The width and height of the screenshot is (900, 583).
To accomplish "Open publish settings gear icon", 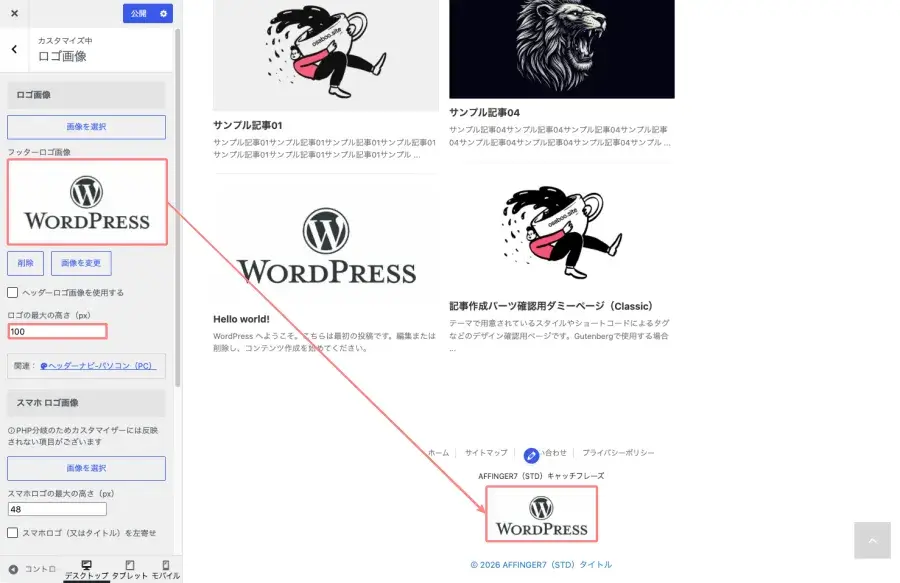I will pos(164,13).
